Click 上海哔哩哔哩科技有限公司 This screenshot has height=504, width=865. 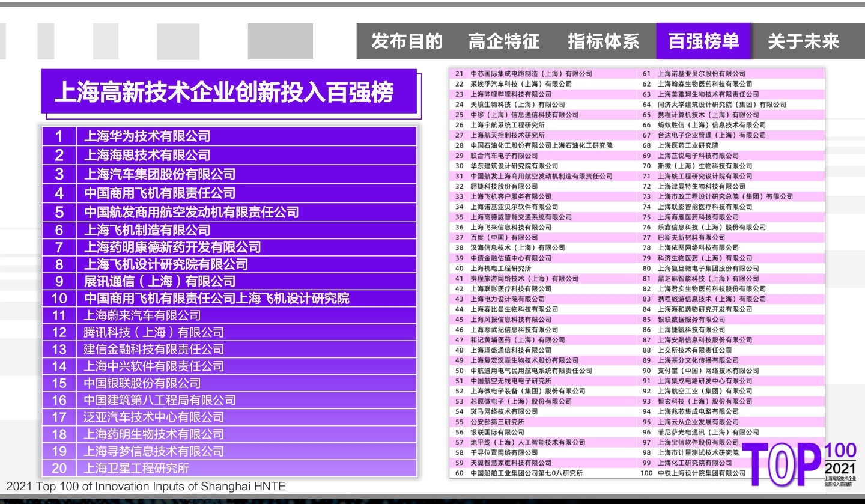click(511, 94)
